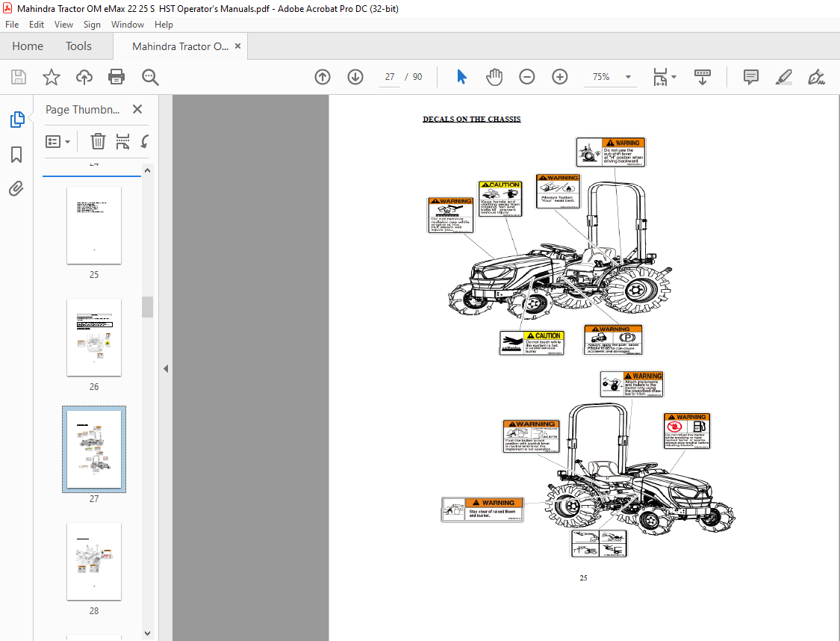Click the Save file icon

[x=19, y=77]
